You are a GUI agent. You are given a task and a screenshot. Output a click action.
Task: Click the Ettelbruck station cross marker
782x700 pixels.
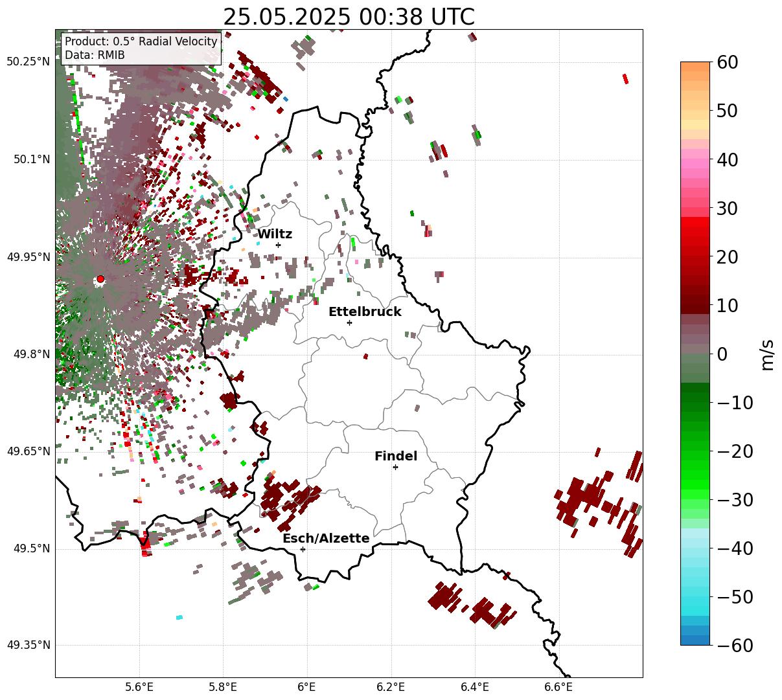click(x=349, y=322)
